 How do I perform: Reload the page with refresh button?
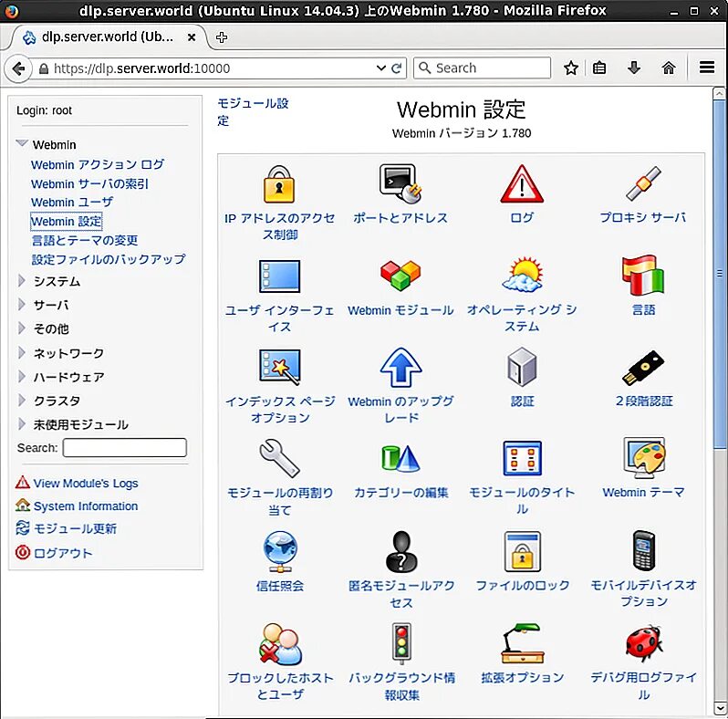(x=397, y=68)
